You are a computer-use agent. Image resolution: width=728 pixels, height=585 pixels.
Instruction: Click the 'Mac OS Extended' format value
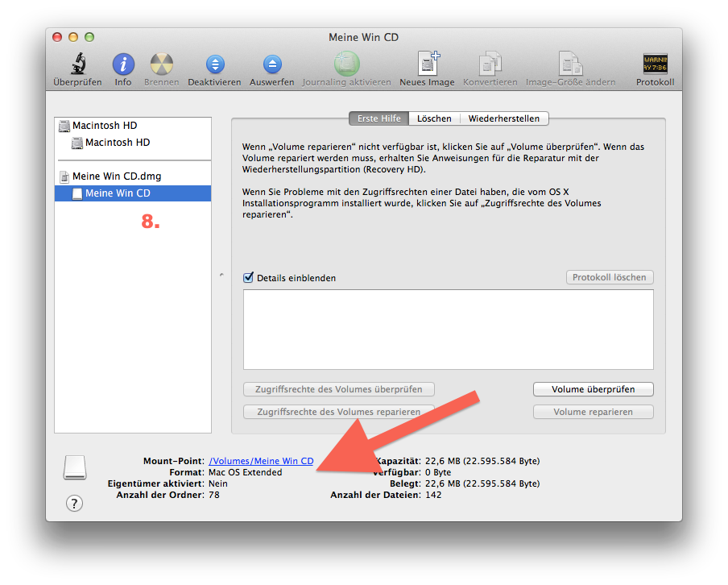coord(245,472)
